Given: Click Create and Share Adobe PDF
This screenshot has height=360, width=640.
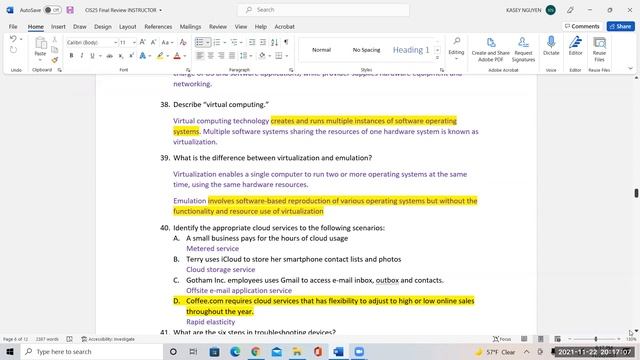Looking at the screenshot, I should 491,49.
